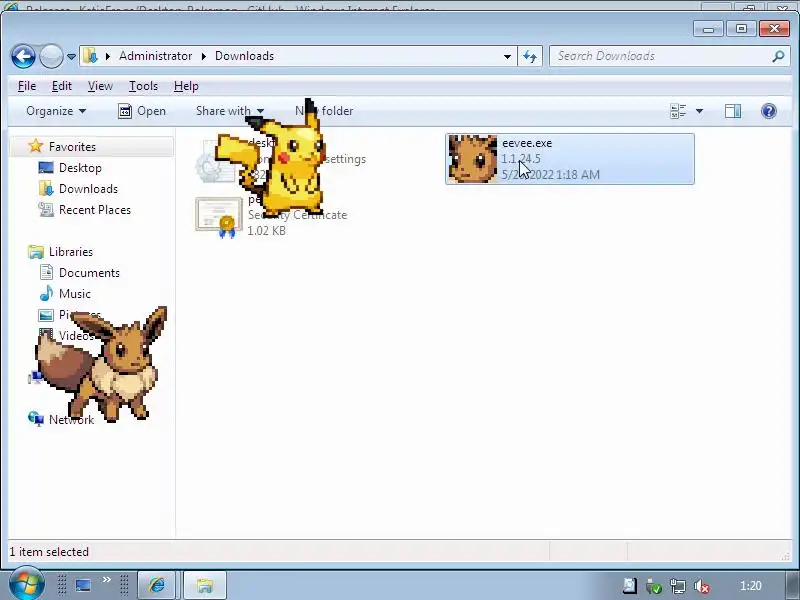Open the View menu
Screen dimensions: 800x600
100,86
